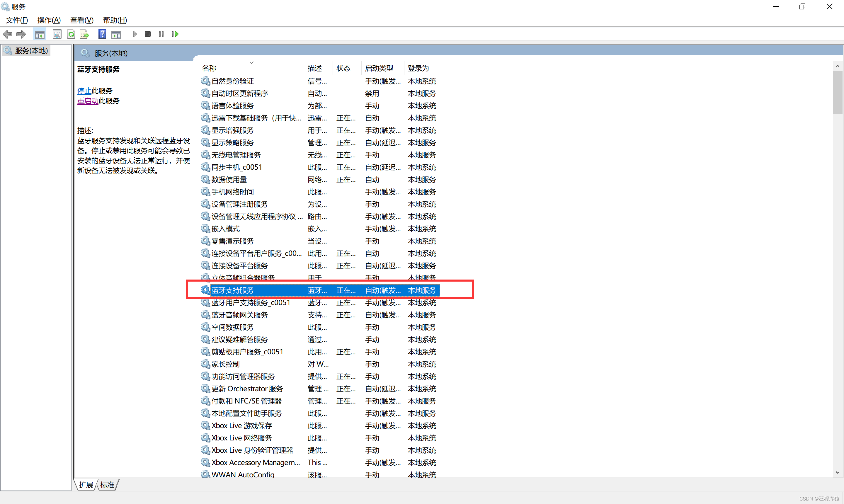Click gear icon of 蓝牙音频网关服务

pyautogui.click(x=205, y=314)
